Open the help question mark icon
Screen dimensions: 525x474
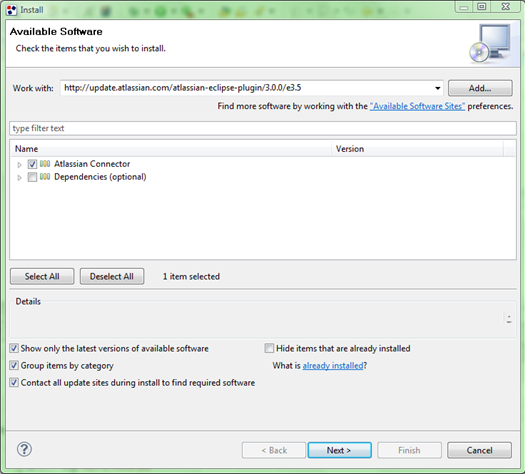tap(24, 449)
